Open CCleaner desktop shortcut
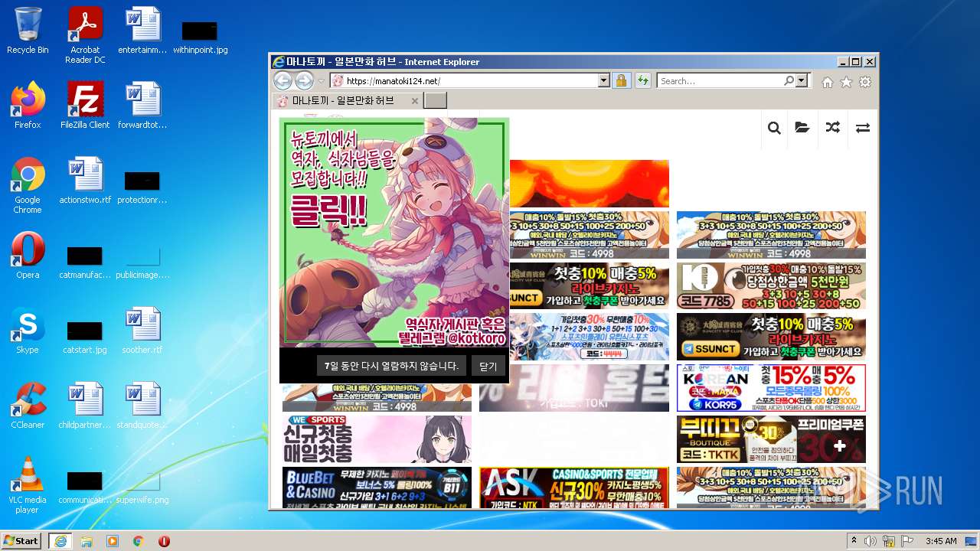This screenshot has width=980, height=551. tap(28, 406)
